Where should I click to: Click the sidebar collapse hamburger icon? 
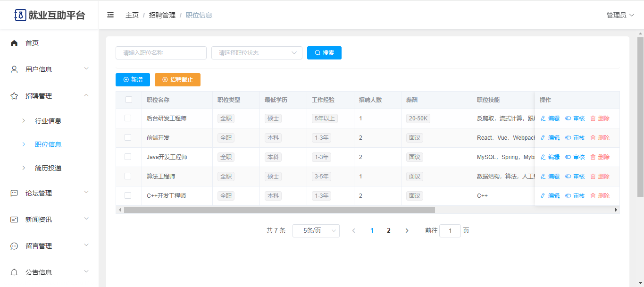pos(110,15)
